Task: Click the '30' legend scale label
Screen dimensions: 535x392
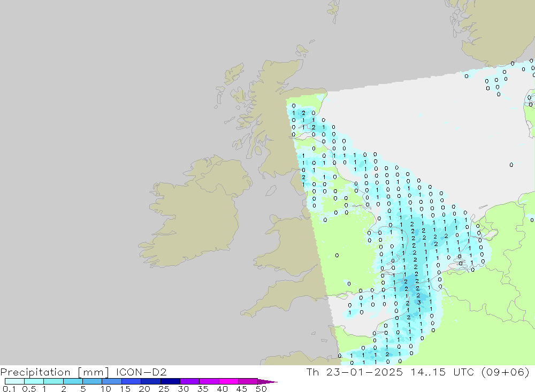Action: pos(183,389)
